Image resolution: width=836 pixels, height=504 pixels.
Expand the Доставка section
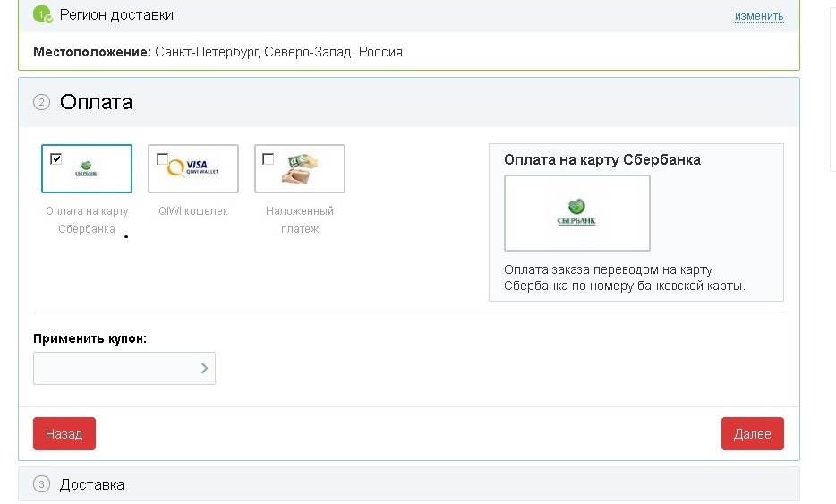[x=92, y=484]
